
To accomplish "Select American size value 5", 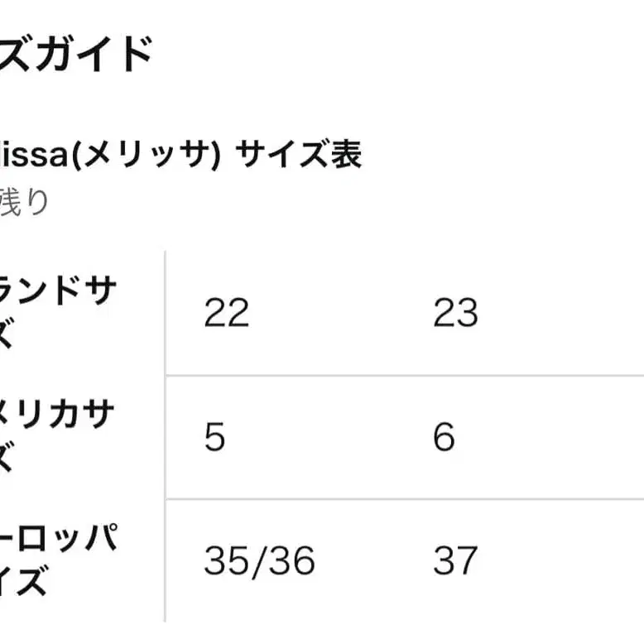I will [214, 437].
